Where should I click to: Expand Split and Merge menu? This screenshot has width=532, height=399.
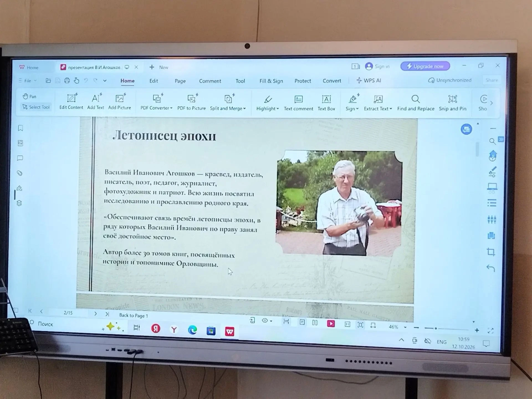pyautogui.click(x=228, y=102)
